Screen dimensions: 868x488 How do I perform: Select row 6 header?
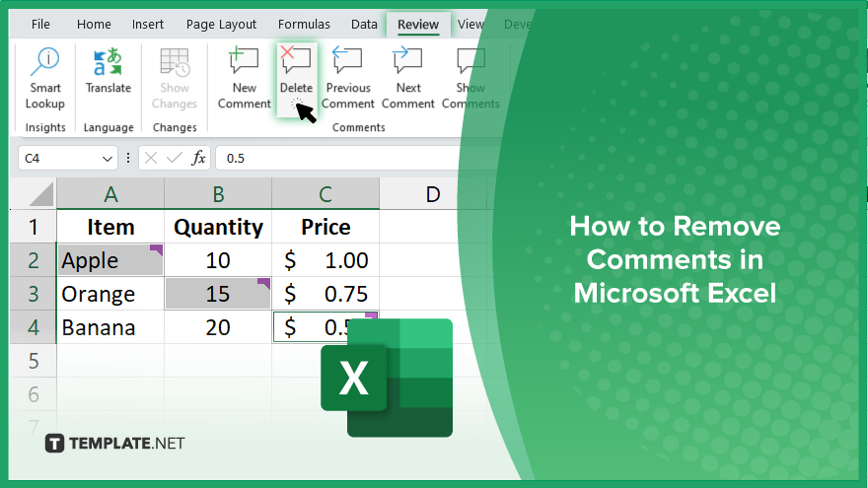34,394
